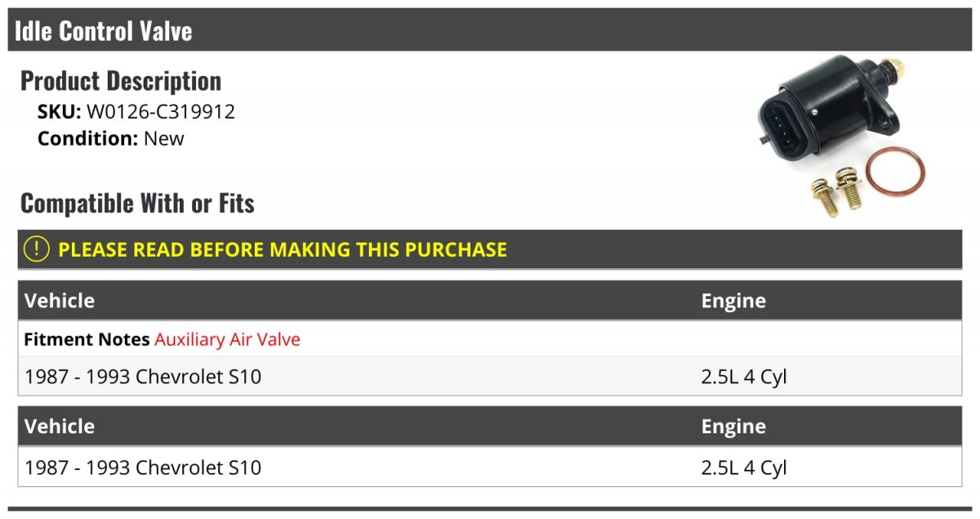Open the PLEASE READ BEFORE MAKING THIS PURCHASE banner
Screen dimensions: 980x519
(490, 249)
